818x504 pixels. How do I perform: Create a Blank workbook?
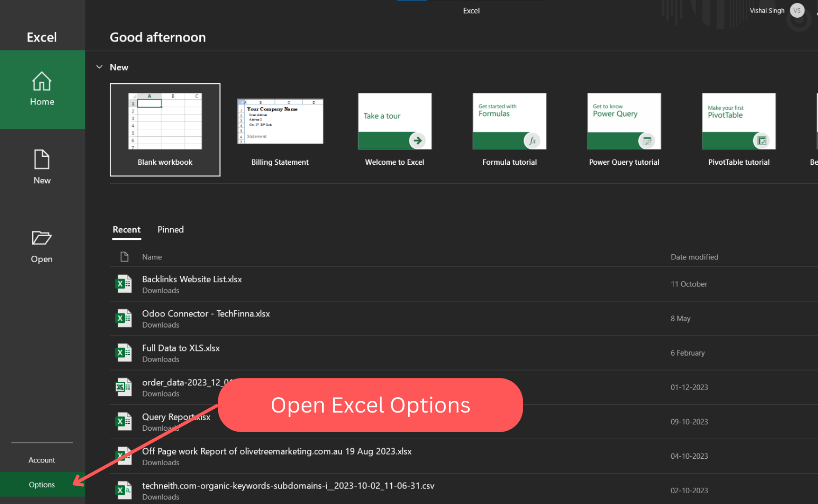(x=165, y=130)
